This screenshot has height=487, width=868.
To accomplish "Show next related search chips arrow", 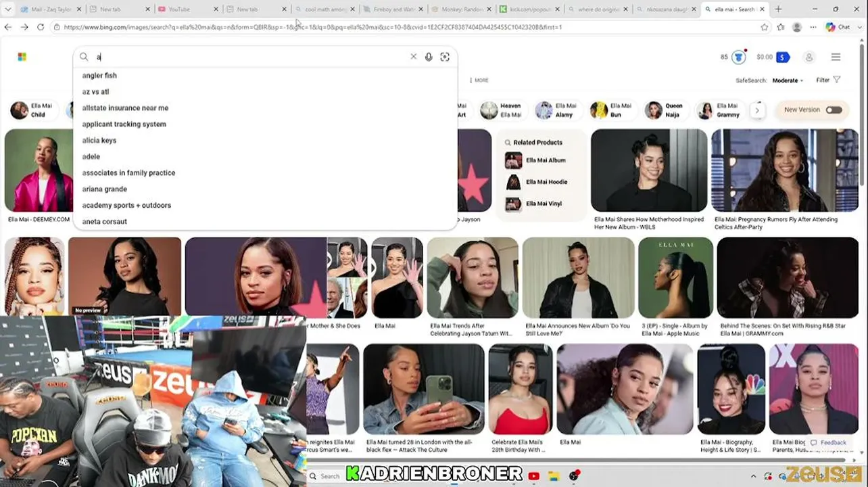I will pyautogui.click(x=757, y=110).
